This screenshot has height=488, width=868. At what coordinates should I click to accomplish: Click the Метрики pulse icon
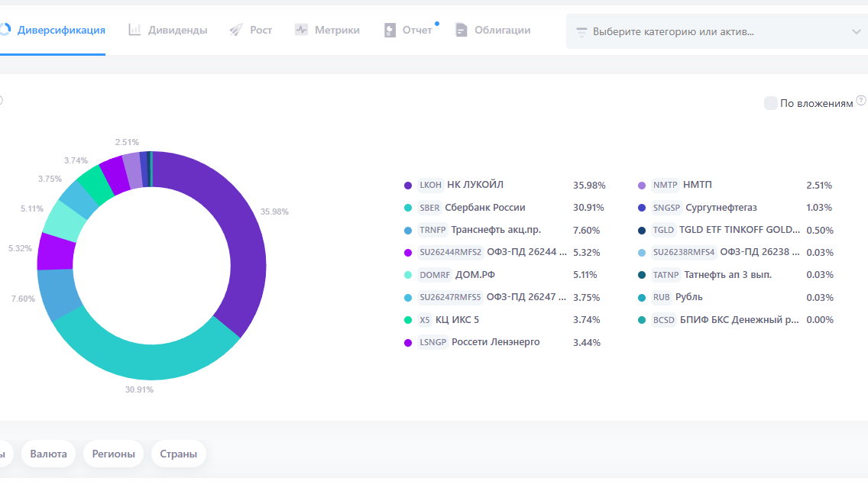tap(301, 30)
